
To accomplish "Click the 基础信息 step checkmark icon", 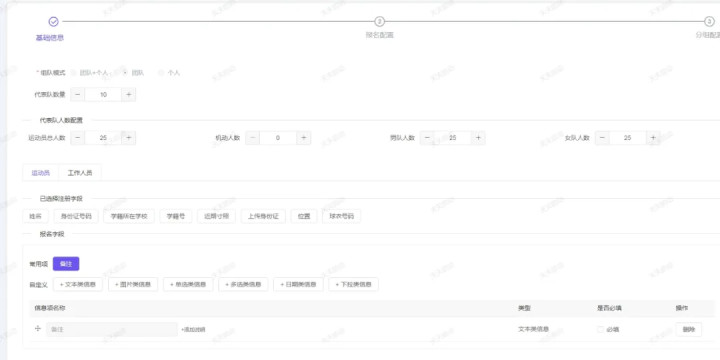I will coord(54,21).
